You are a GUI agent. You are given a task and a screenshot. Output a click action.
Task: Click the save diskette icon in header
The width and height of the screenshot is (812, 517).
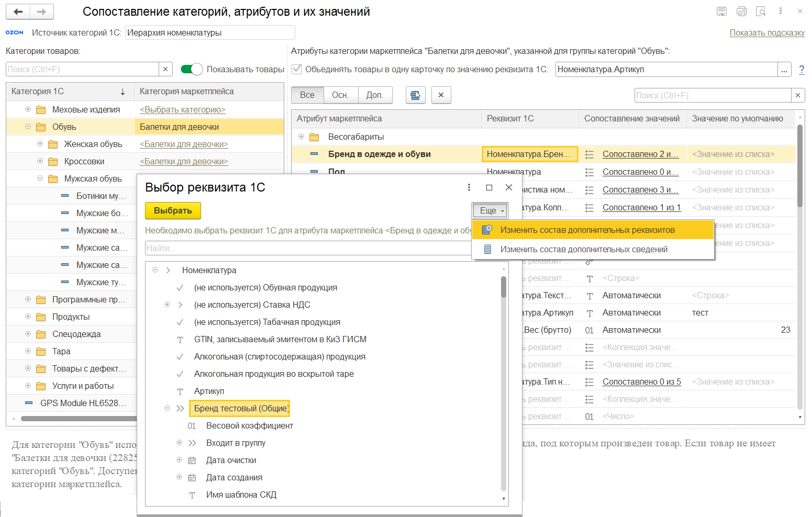(x=721, y=12)
